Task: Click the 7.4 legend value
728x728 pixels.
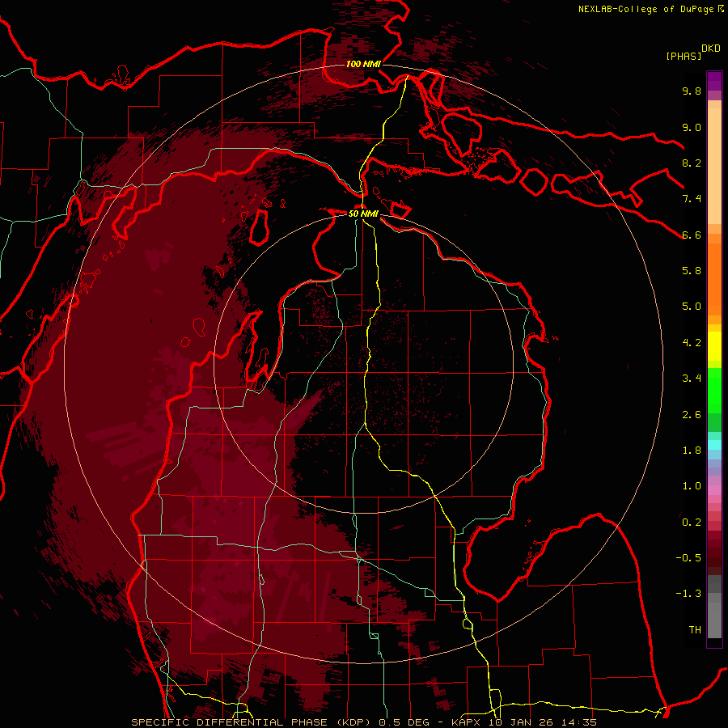Action: (692, 199)
